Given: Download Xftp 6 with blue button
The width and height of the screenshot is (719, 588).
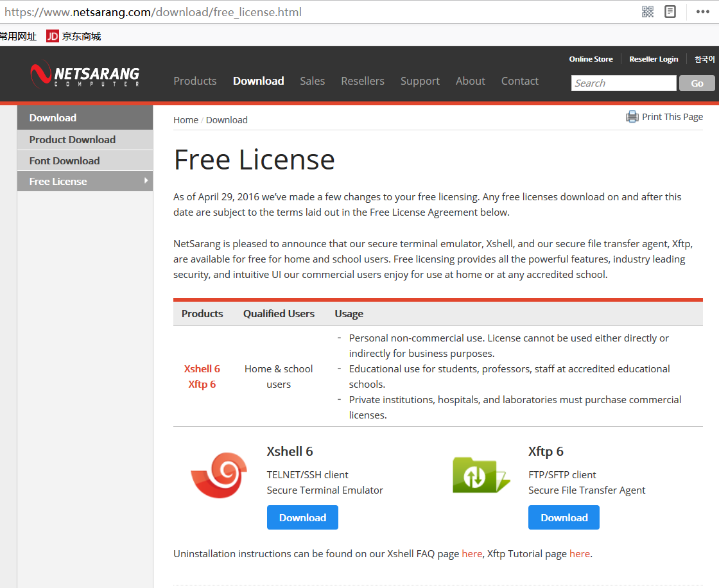Looking at the screenshot, I should 564,517.
